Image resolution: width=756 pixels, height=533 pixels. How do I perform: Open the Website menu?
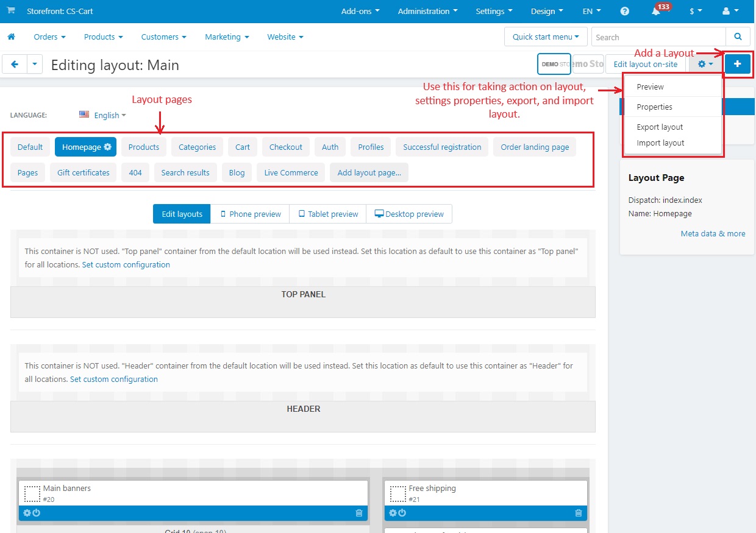click(285, 37)
